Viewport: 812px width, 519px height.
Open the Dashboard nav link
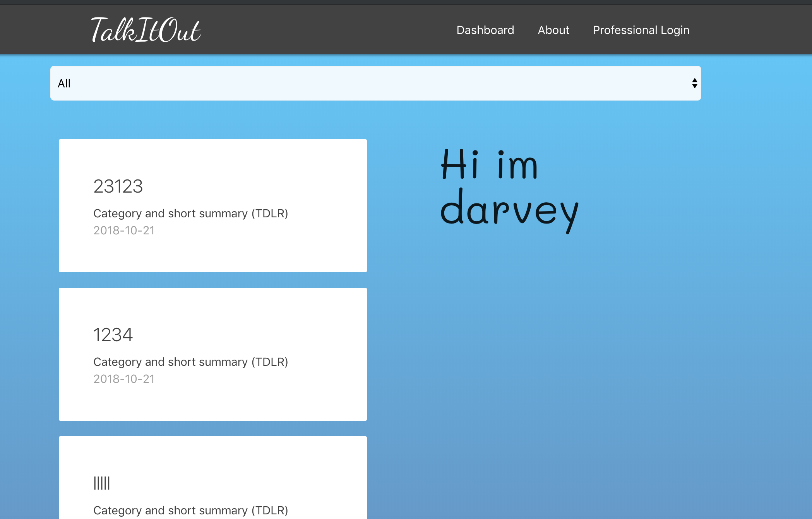point(485,30)
